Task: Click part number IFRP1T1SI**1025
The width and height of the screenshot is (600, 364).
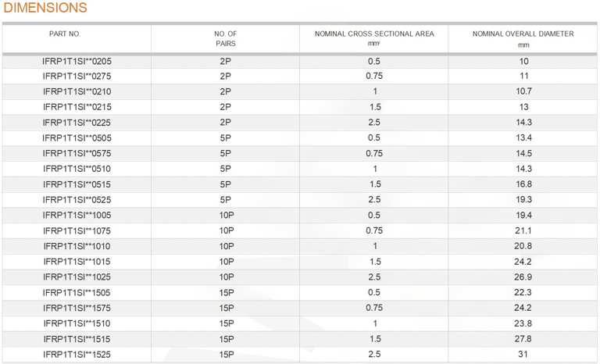Action: pos(77,277)
